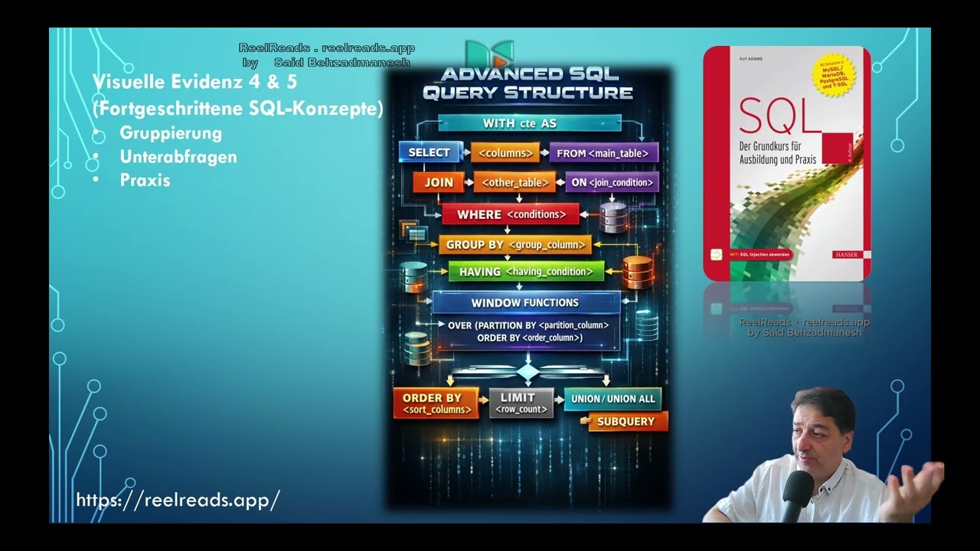This screenshot has width=980, height=551.
Task: Click 'Der Grundkurs für Ausbildung und Praxis' text
Action: (x=776, y=154)
